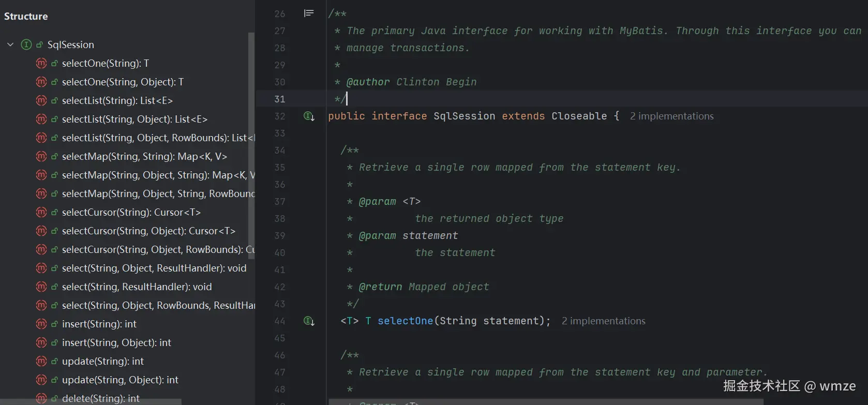Click Closeable in the extends clause
The width and height of the screenshot is (868, 405).
[579, 116]
